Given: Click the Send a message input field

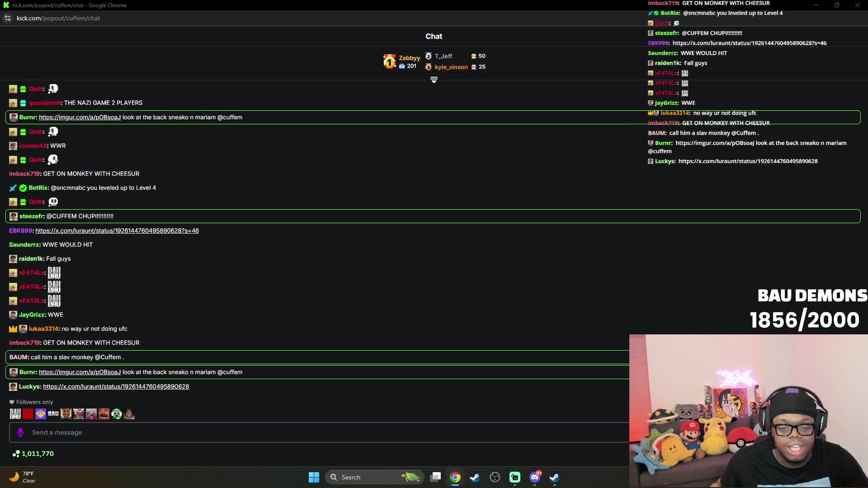Looking at the screenshot, I should [319, 432].
